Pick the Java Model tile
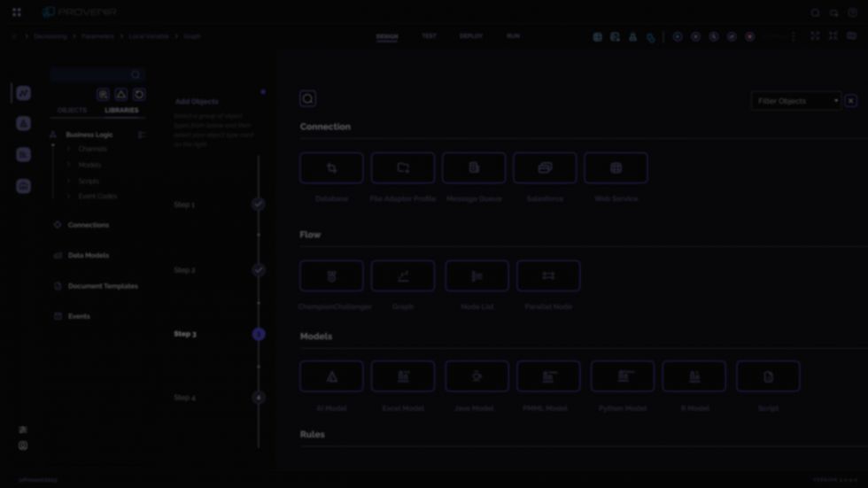Screen dimensions: 868x488 pyautogui.click(x=477, y=376)
